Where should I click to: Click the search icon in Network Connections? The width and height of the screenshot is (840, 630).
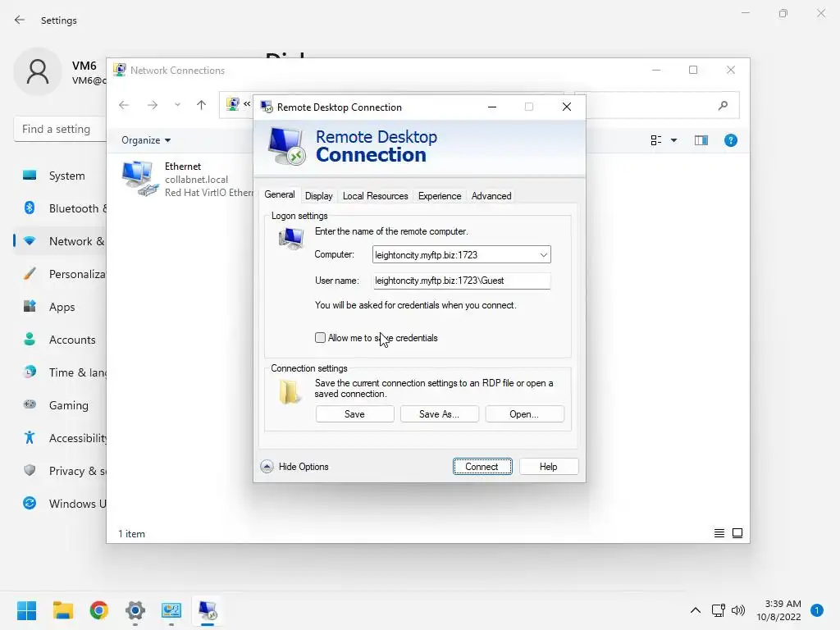(723, 106)
